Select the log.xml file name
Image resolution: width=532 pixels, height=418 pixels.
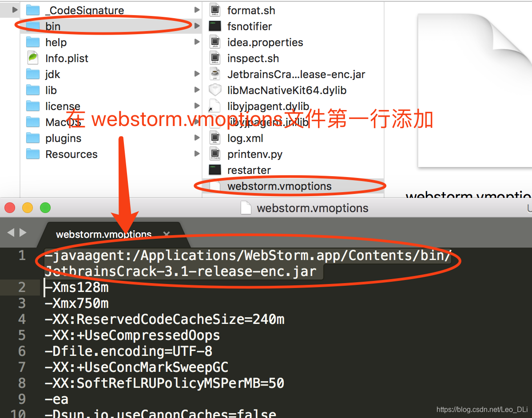(245, 138)
